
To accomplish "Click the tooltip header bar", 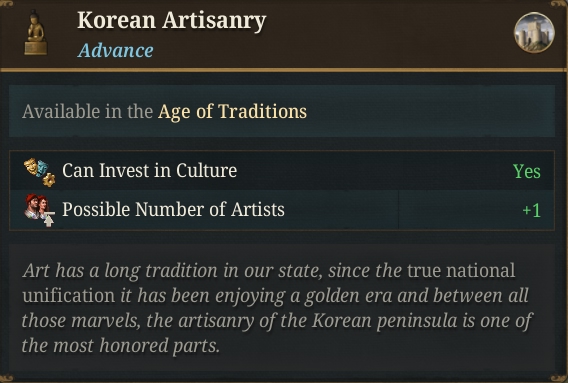I will click(282, 34).
